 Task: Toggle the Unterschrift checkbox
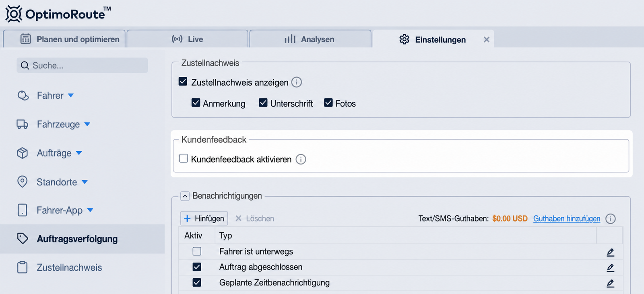coord(263,103)
